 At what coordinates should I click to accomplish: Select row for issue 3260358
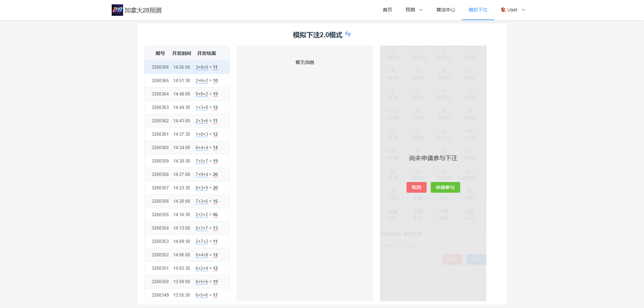187,174
